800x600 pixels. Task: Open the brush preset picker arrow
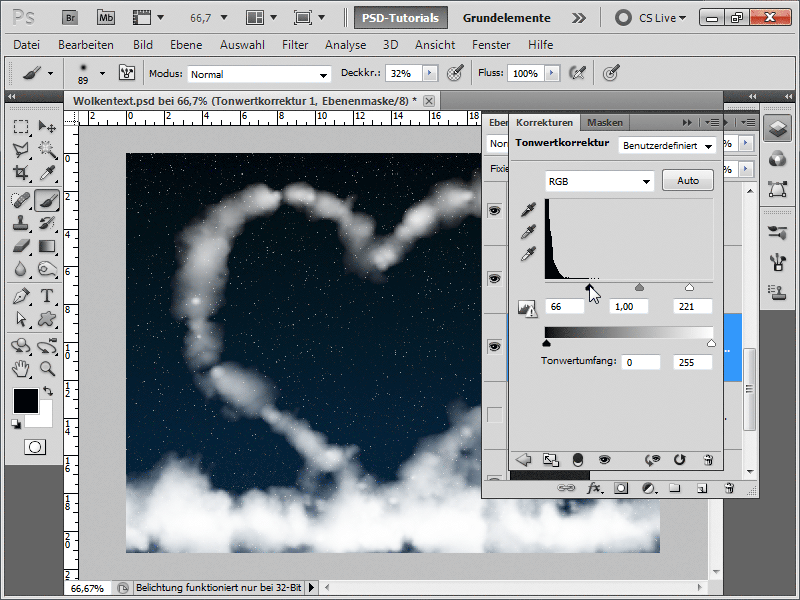[102, 73]
